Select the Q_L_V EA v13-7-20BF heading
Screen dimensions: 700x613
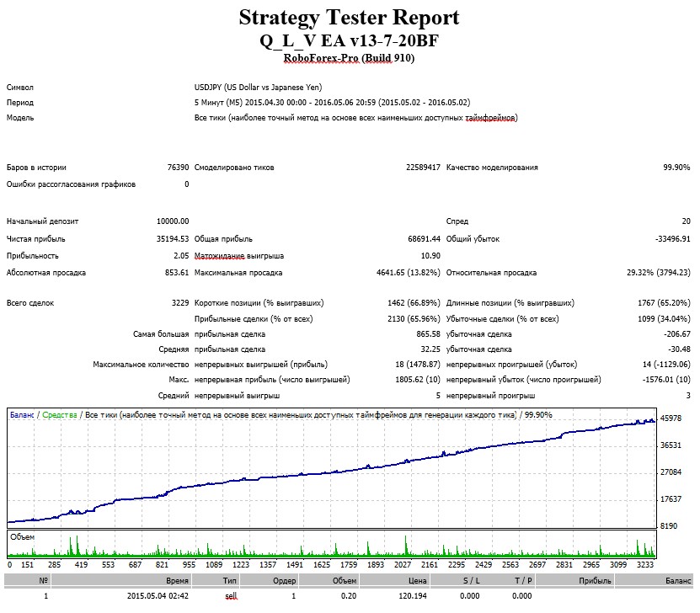click(349, 40)
